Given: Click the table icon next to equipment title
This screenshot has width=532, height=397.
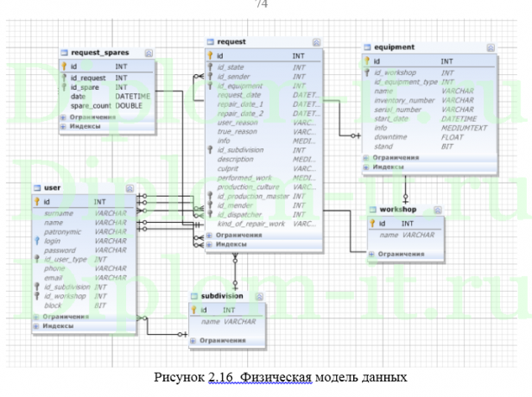Looking at the screenshot, I should (366, 47).
